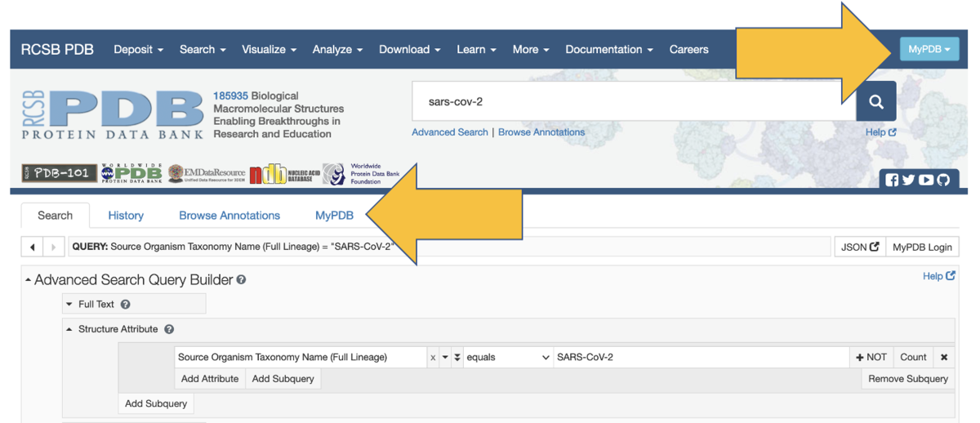
Task: Click the Count button
Action: click(x=913, y=357)
